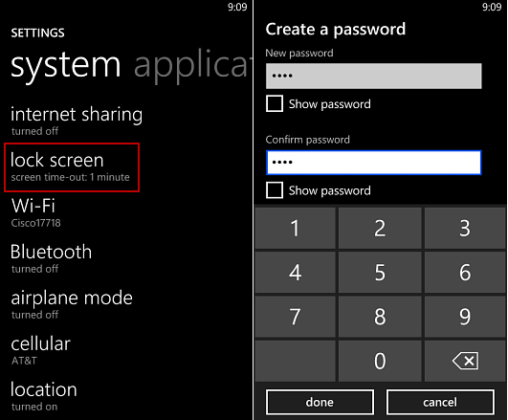Open internet sharing settings

77,121
